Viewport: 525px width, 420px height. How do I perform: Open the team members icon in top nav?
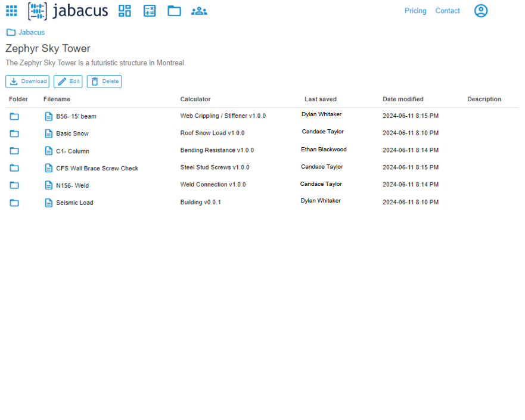tap(199, 11)
